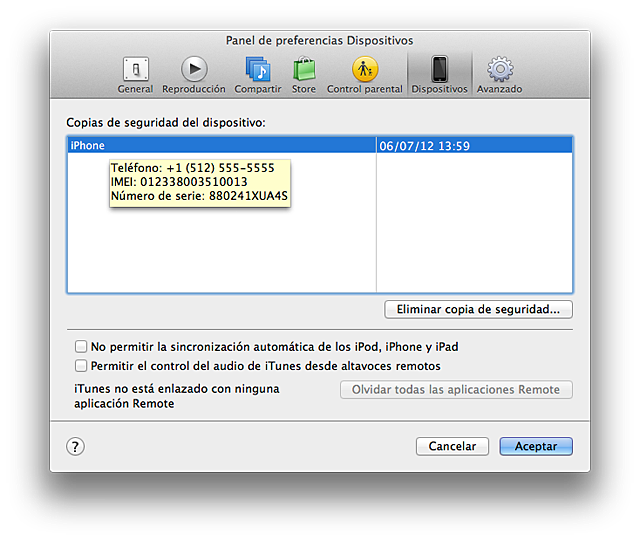Select the Dispositivos iPhone icon
The height and width of the screenshot is (541, 640).
pos(440,69)
